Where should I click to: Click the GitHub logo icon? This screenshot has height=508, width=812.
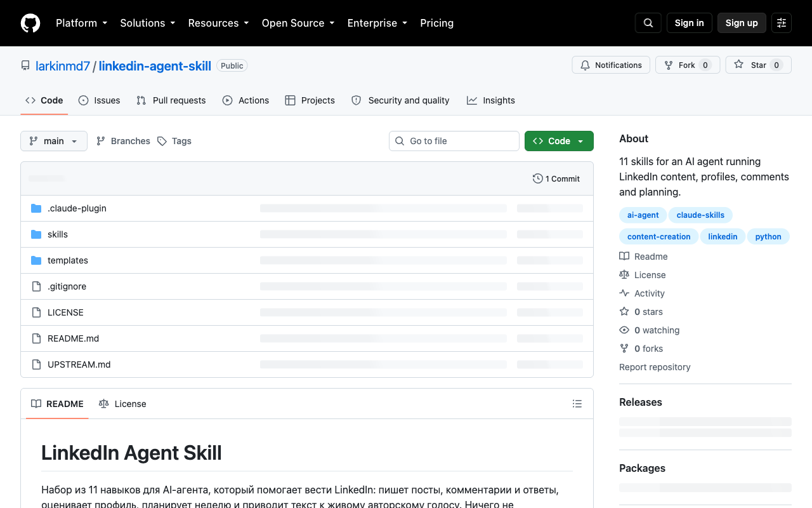[30, 23]
